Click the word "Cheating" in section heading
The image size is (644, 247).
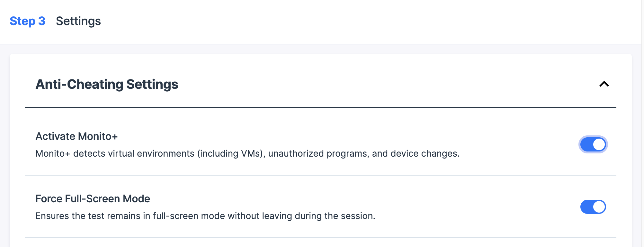click(x=95, y=84)
